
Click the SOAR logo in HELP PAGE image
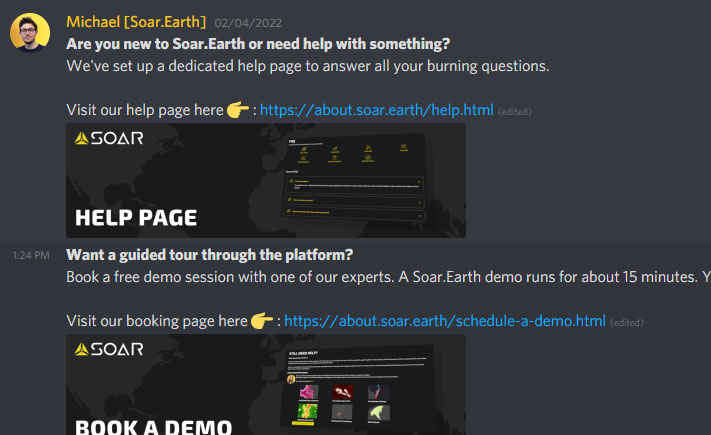pyautogui.click(x=109, y=138)
